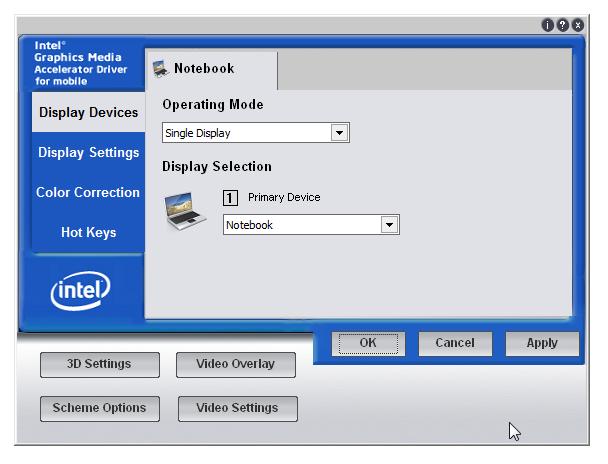
Task: Go to Color Correction
Action: (x=88, y=192)
